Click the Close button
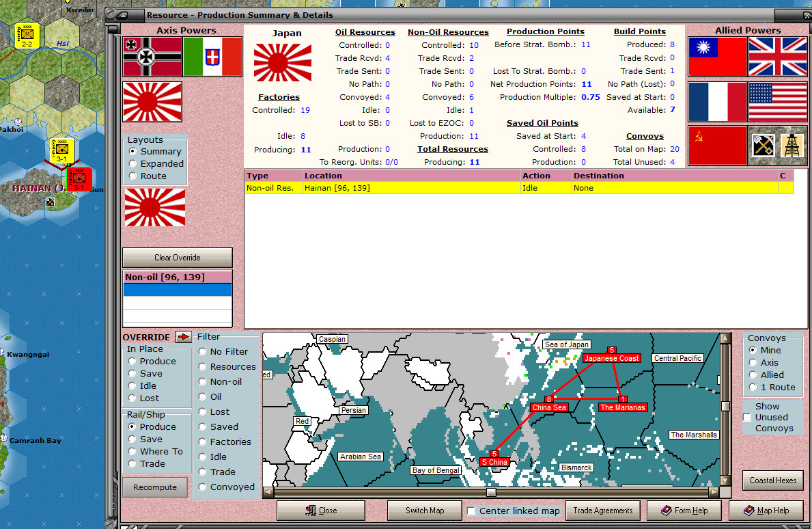 tap(320, 511)
